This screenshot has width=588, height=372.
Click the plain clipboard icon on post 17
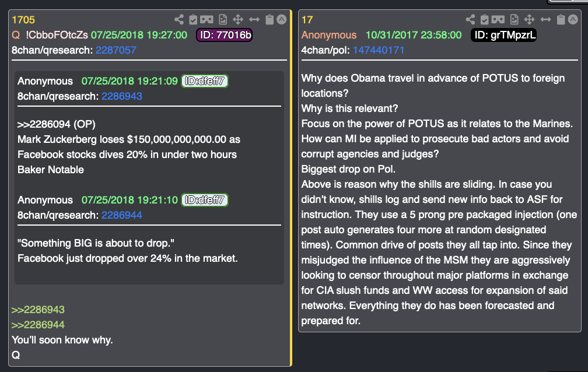tap(561, 20)
